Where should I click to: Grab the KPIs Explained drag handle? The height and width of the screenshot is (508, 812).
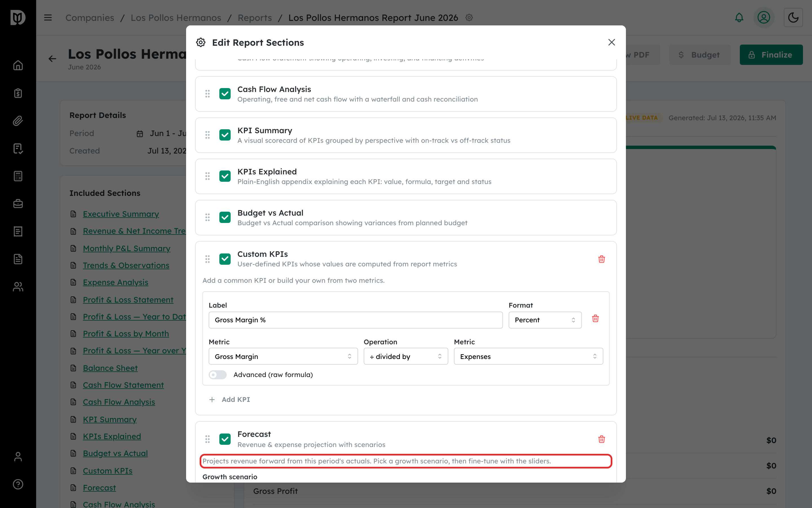click(x=207, y=176)
